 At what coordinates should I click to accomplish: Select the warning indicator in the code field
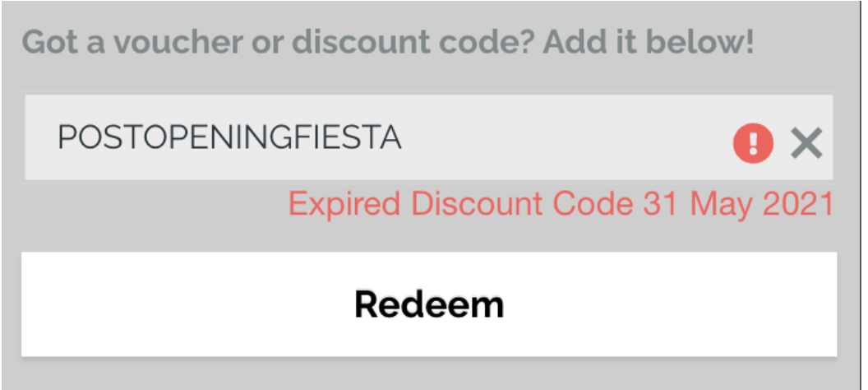click(x=752, y=146)
